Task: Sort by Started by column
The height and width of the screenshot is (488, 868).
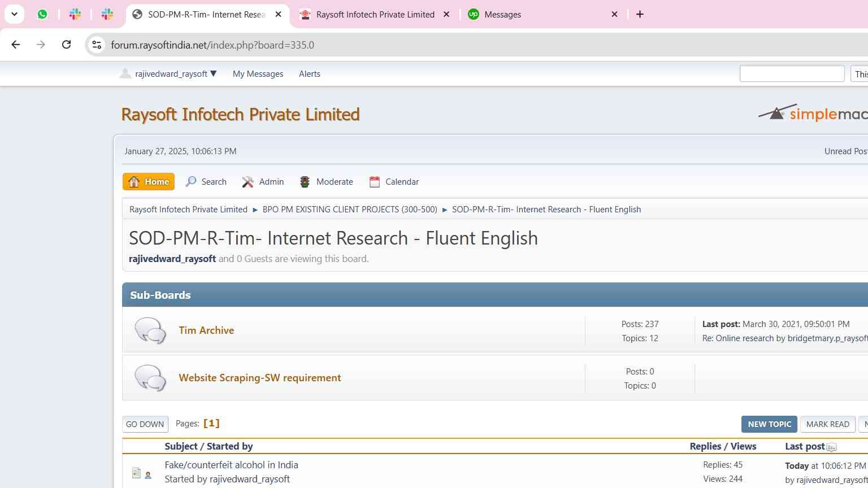Action: (x=229, y=446)
